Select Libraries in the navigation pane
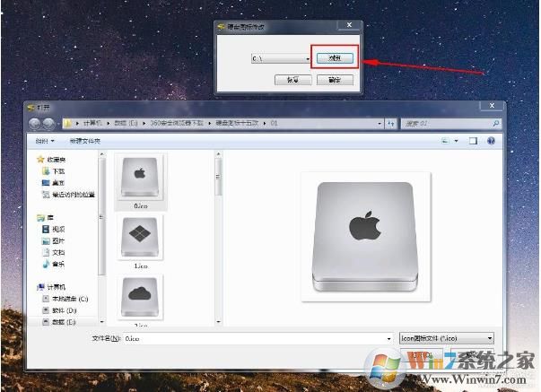541x392 pixels. 45,217
